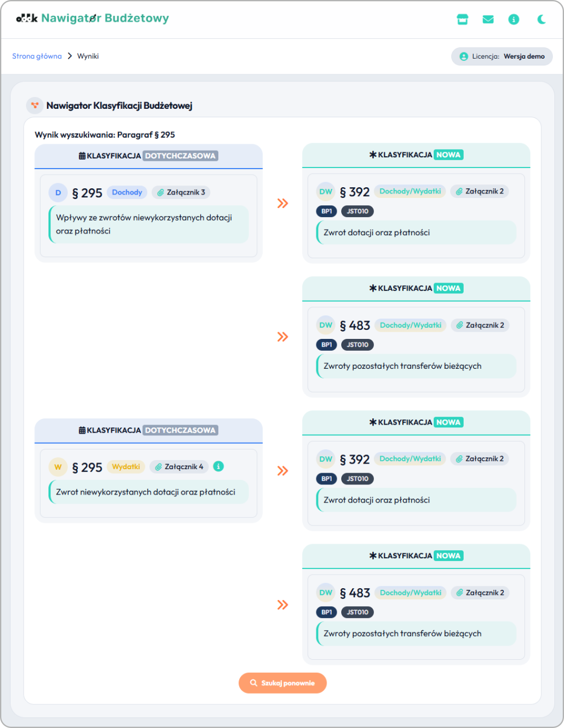Viewport: 564px width, 728px height.
Task: Click the info circle icon in header
Action: pyautogui.click(x=514, y=19)
